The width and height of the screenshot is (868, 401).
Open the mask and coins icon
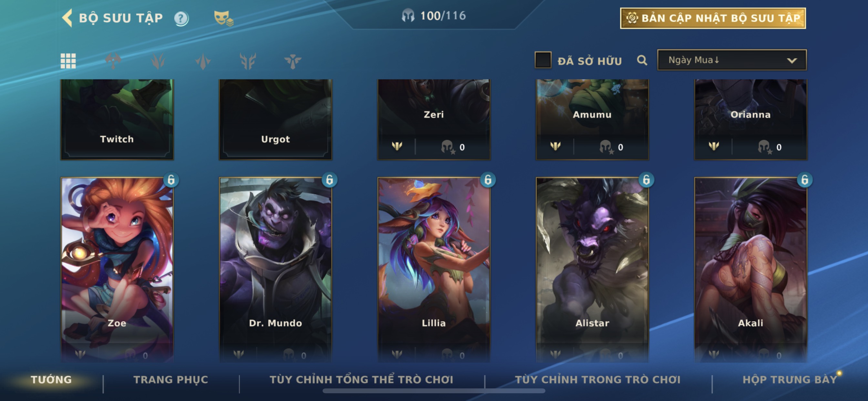tap(223, 18)
